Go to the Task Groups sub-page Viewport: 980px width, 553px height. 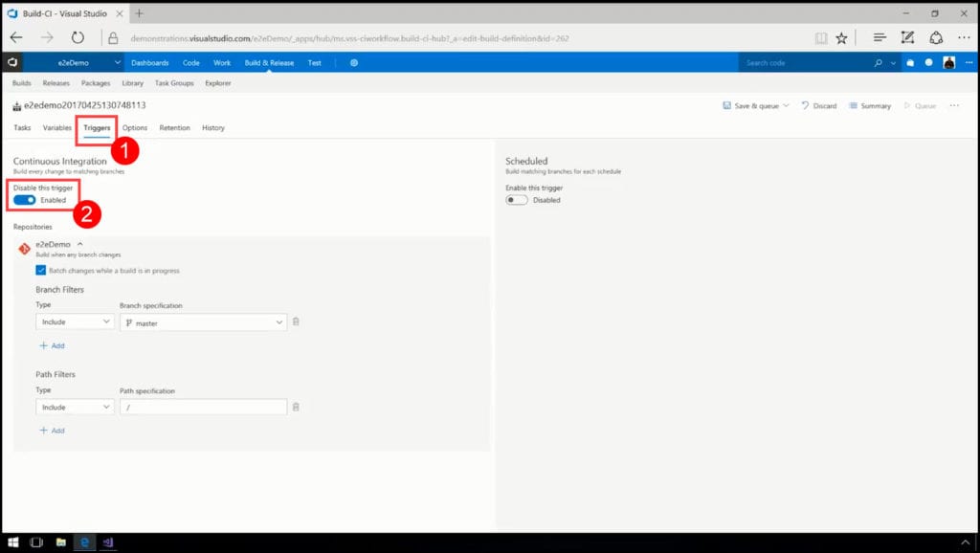[x=174, y=82]
